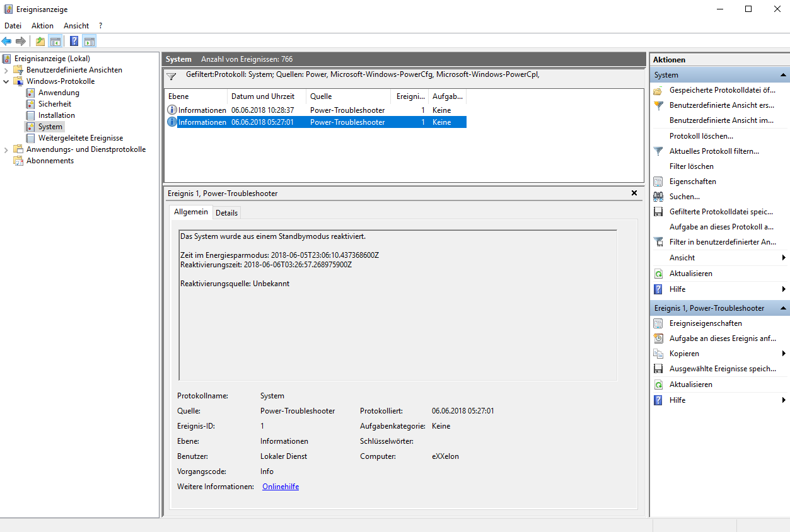Viewport: 790px width, 532px height.
Task: Open the Ansicht submenu arrow in the Aktionen pane
Action: 784,258
